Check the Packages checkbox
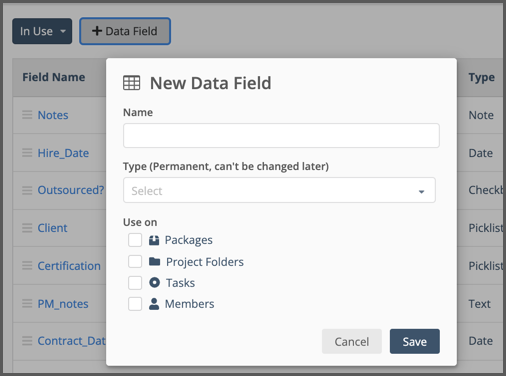 135,240
